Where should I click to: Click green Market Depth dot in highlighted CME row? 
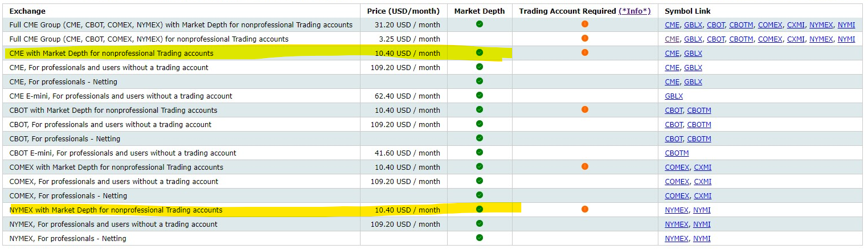coord(480,52)
